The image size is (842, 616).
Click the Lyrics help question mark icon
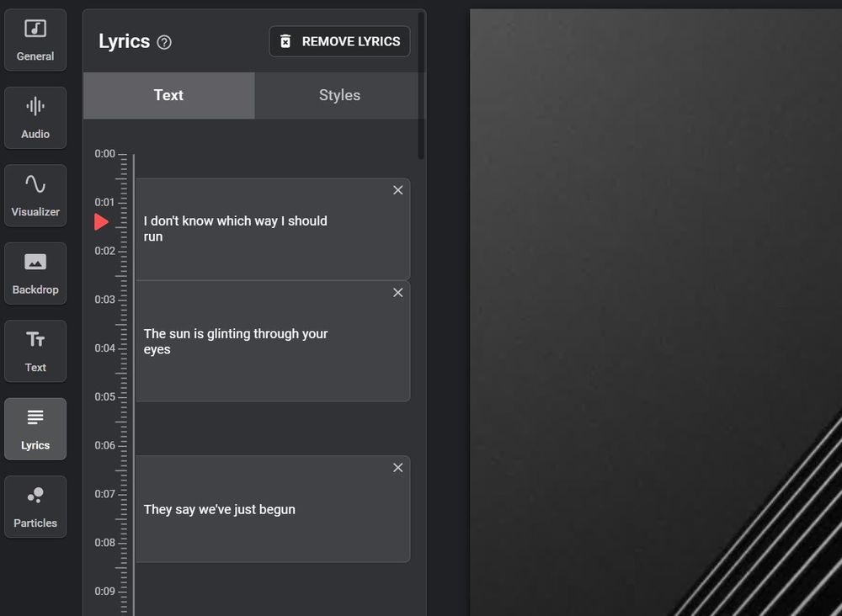(164, 42)
